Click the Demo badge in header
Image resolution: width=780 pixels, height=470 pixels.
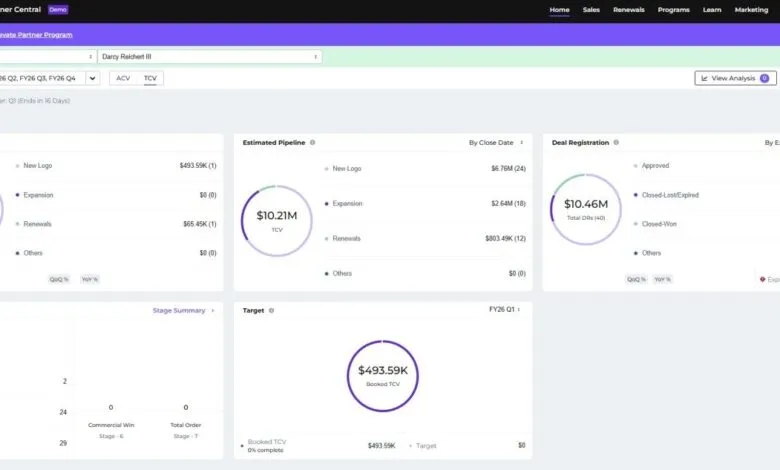click(x=58, y=9)
